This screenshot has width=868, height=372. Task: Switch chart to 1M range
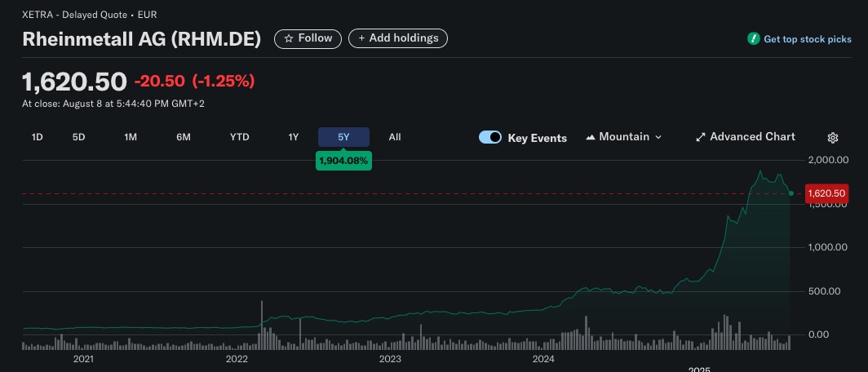131,137
